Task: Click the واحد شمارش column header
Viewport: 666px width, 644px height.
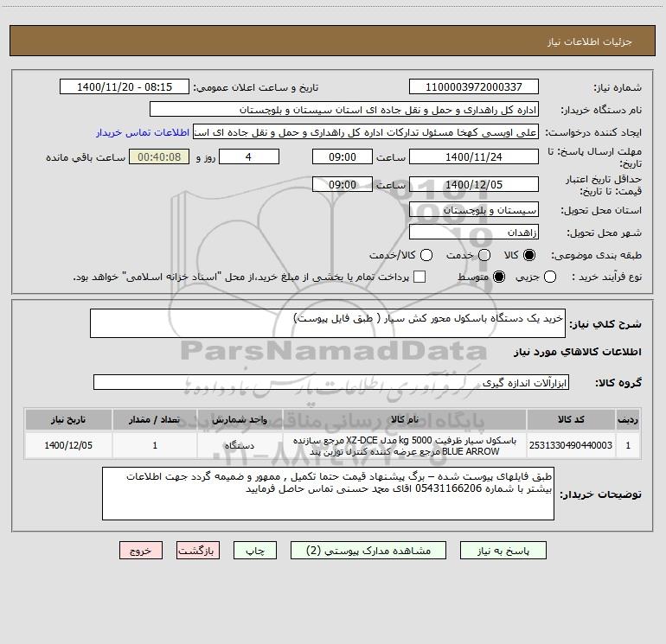Action: pyautogui.click(x=240, y=419)
